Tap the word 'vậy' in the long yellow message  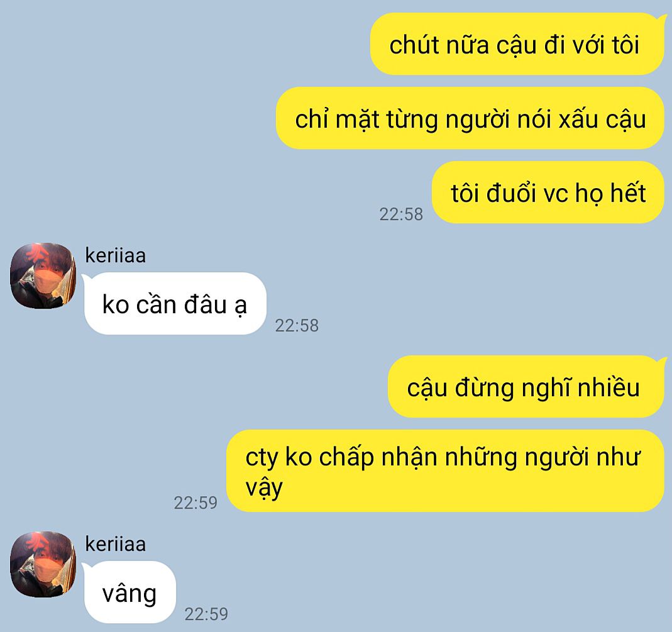coord(264,488)
